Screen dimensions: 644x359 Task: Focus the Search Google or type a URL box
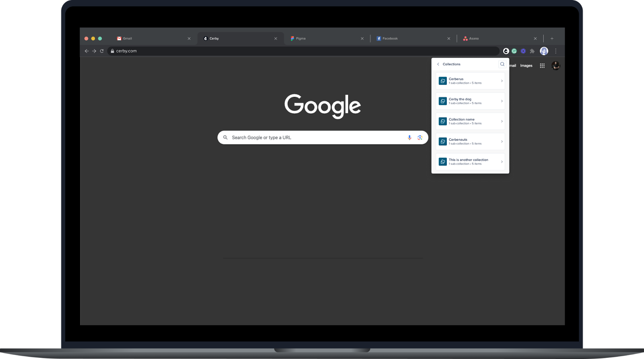pyautogui.click(x=323, y=138)
